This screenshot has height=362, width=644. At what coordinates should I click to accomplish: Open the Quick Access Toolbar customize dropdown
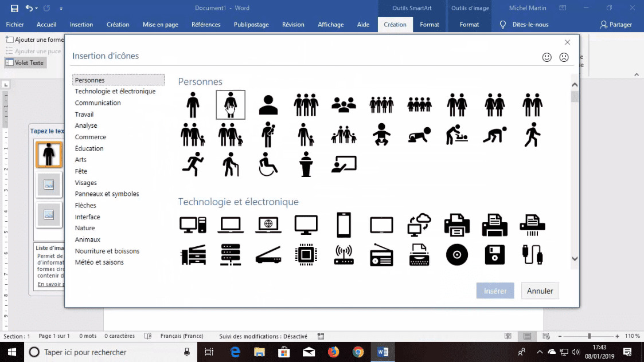click(x=61, y=9)
